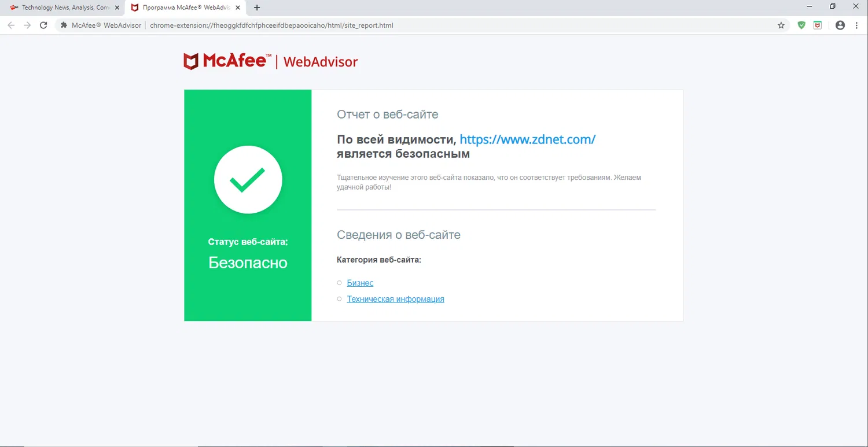Image resolution: width=868 pixels, height=447 pixels.
Task: Open the green shield extension icon
Action: (801, 25)
